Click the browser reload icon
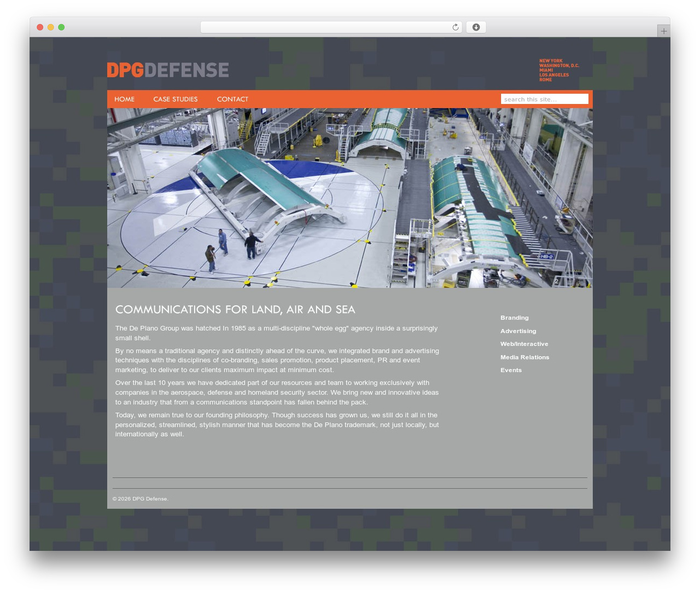This screenshot has height=593, width=700. pos(455,27)
